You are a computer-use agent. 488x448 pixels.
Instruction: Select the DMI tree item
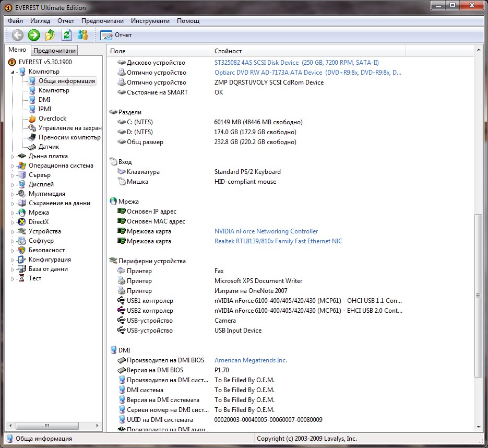point(44,100)
